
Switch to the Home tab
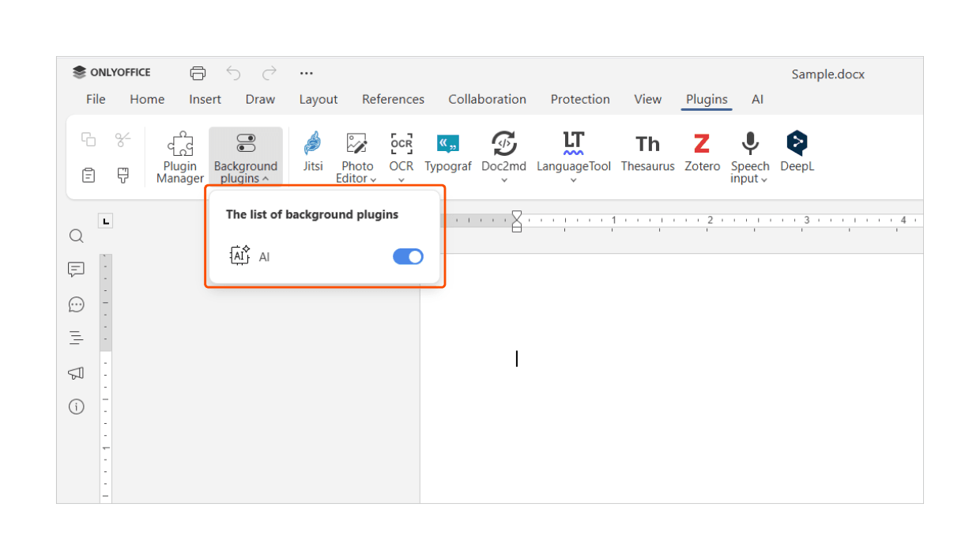[147, 99]
